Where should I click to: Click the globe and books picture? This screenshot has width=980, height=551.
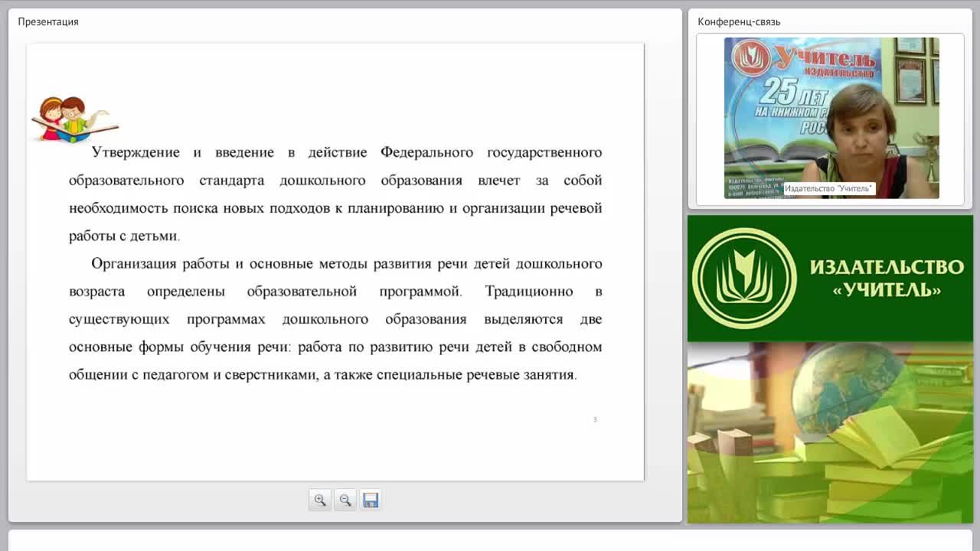[830, 432]
